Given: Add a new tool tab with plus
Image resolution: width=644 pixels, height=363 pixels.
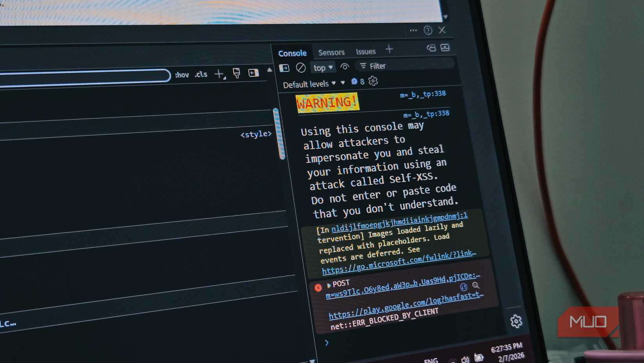Looking at the screenshot, I should [x=389, y=49].
